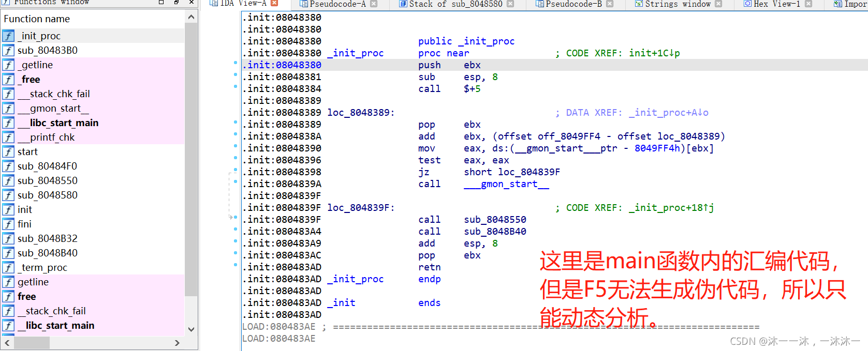The height and width of the screenshot is (351, 868).
Task: Click function icon beside start
Action: click(x=8, y=151)
